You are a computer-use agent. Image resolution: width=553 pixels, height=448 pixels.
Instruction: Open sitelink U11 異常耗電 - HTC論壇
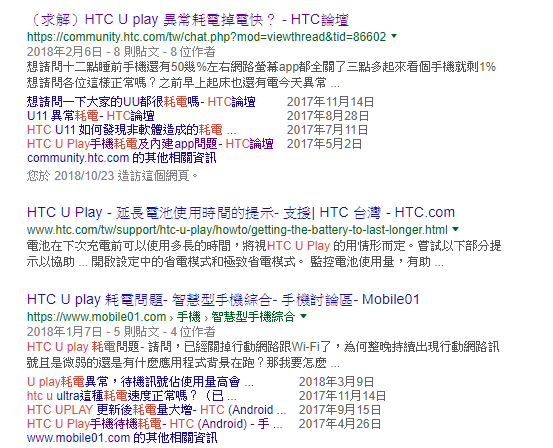coord(91,116)
